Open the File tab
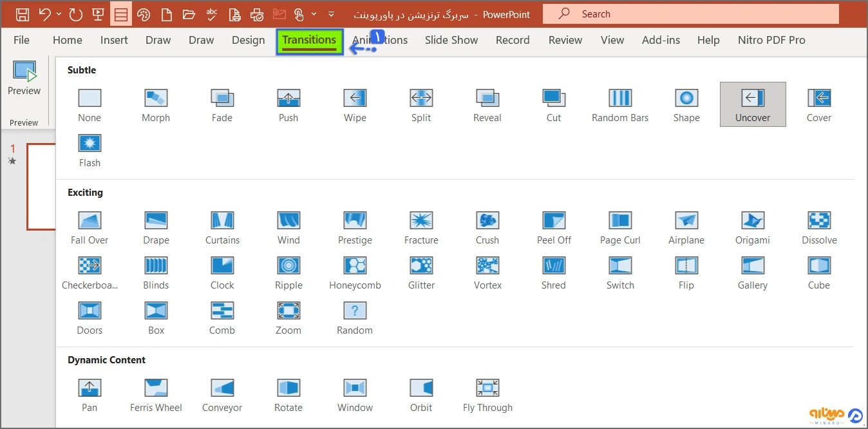Viewport: 868px width, 429px height. pos(21,40)
